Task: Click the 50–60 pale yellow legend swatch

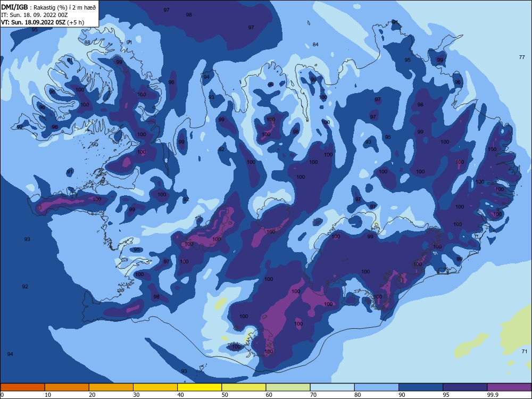Action: click(244, 387)
